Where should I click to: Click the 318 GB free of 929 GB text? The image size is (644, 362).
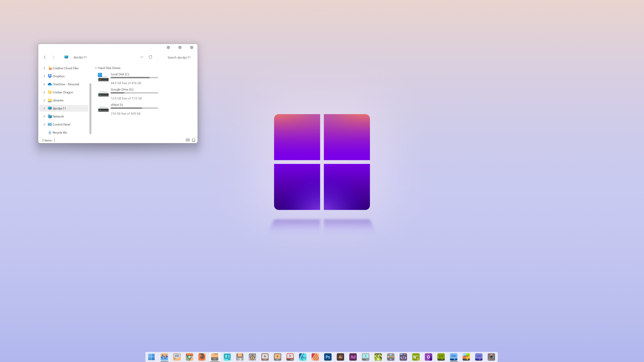coord(125,113)
